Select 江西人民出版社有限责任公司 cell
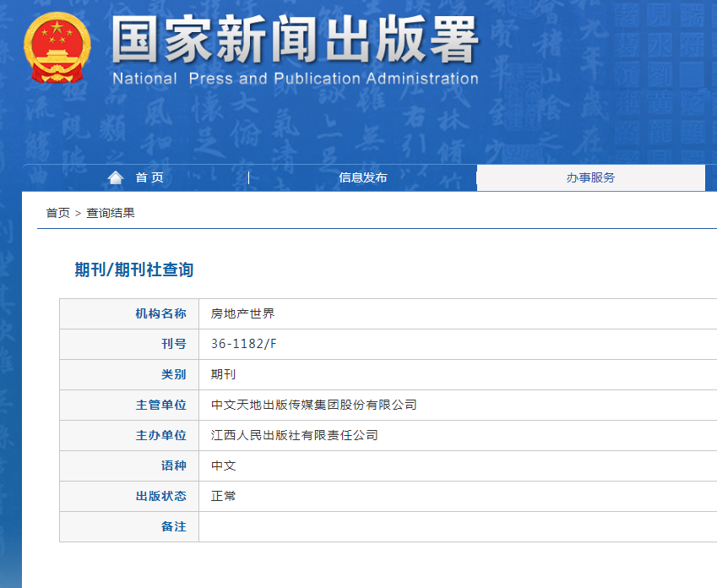The width and height of the screenshot is (717, 588). click(294, 435)
